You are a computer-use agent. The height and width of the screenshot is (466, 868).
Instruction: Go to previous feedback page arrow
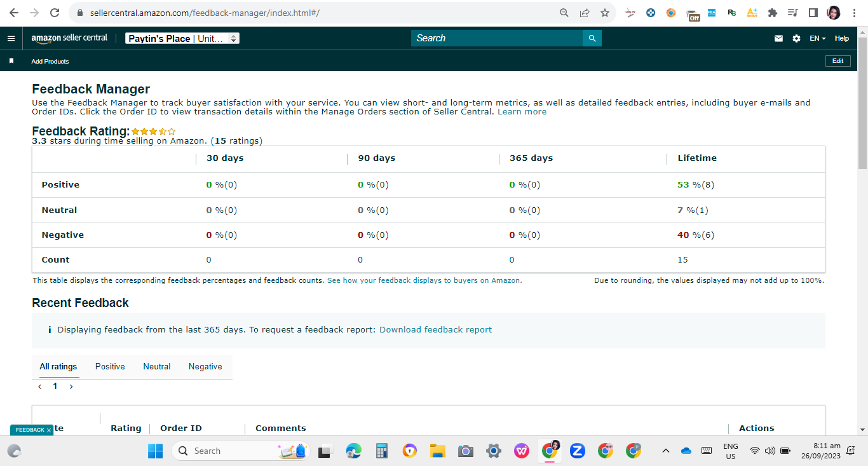coord(40,387)
